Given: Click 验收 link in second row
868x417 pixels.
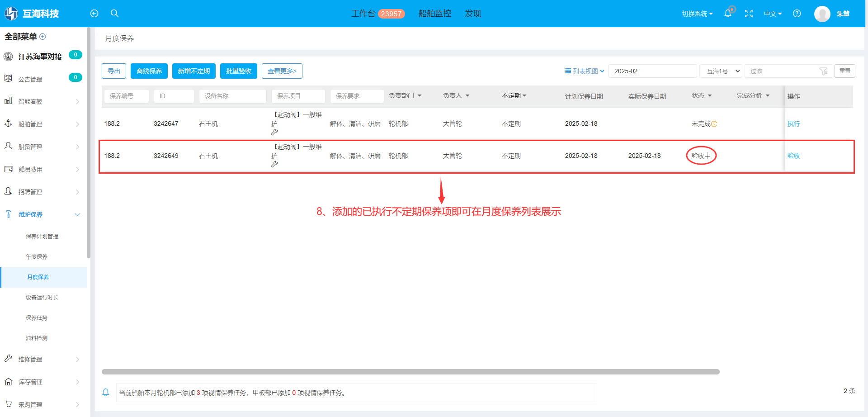Looking at the screenshot, I should click(793, 156).
